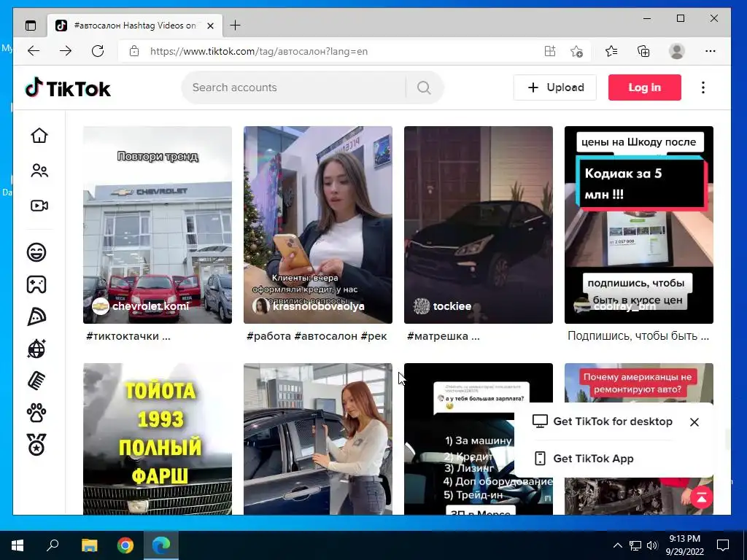The height and width of the screenshot is (560, 747).
Task: Open the volume speaker tray icon
Action: (652, 545)
